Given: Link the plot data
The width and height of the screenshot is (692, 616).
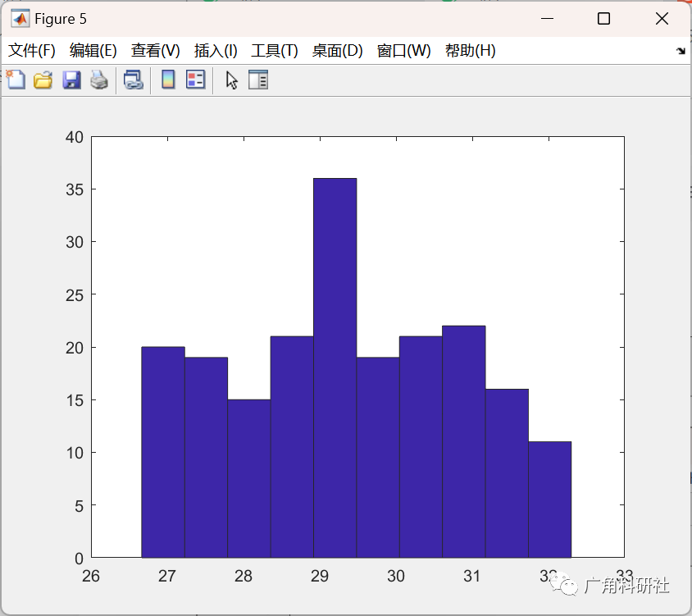Looking at the screenshot, I should (134, 80).
